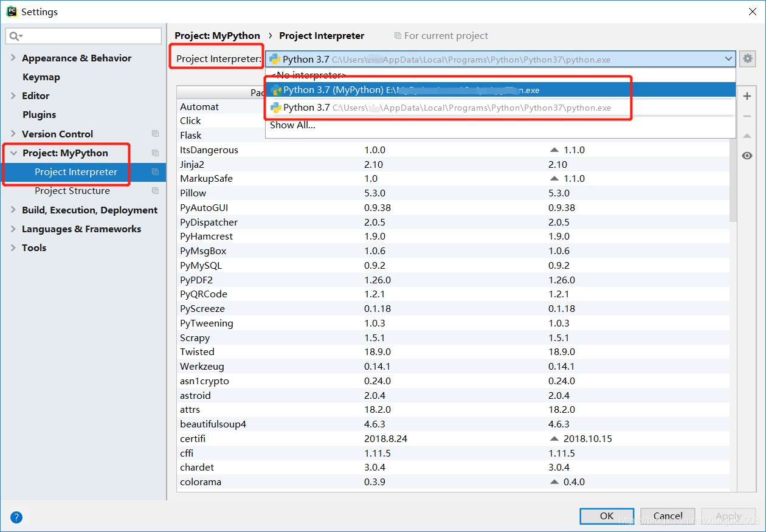Close the Settings dialog window
766x532 pixels.
751,11
